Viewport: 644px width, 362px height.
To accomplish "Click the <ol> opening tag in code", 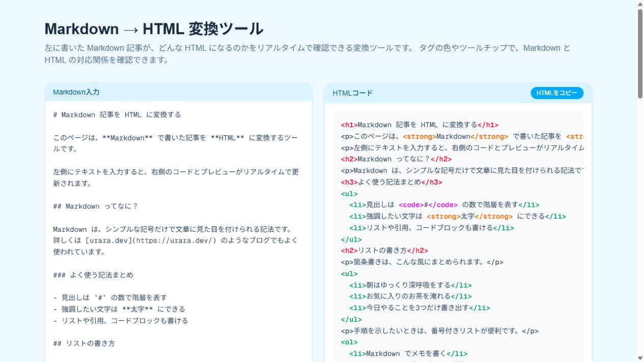I will pyautogui.click(x=349, y=342).
